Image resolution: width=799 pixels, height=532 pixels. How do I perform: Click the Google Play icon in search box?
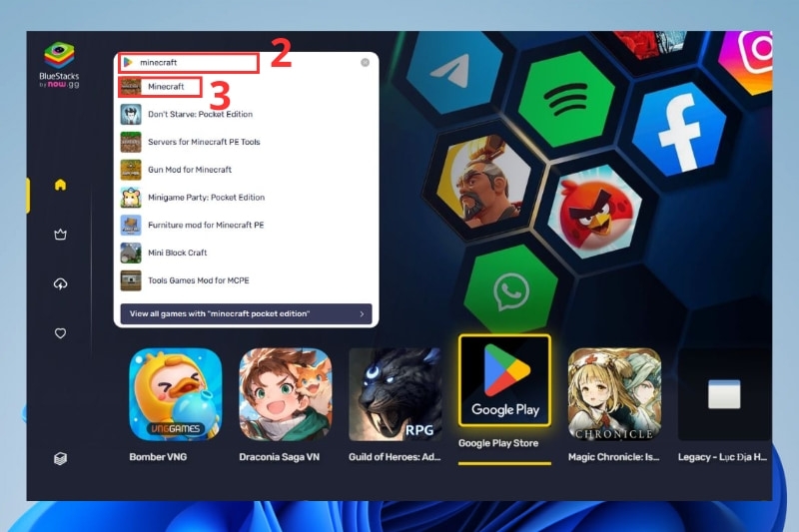click(129, 62)
